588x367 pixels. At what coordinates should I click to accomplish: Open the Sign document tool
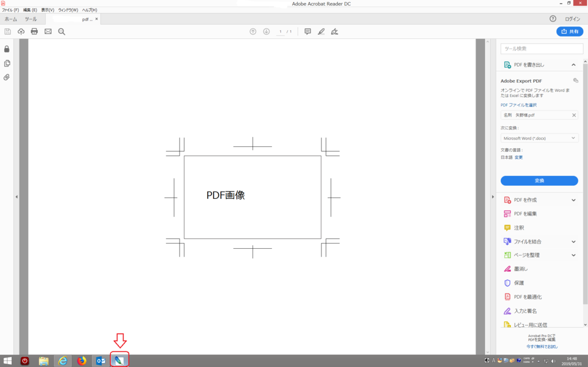[334, 32]
